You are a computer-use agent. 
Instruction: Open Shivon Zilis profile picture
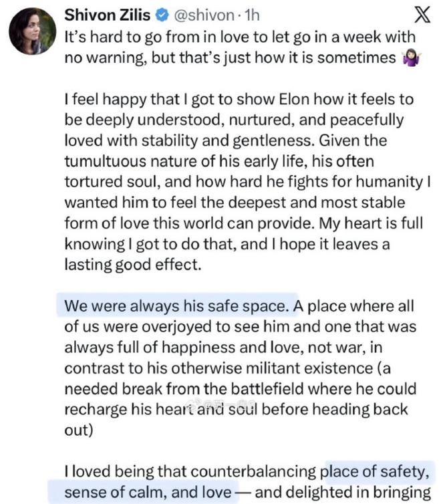[33, 31]
